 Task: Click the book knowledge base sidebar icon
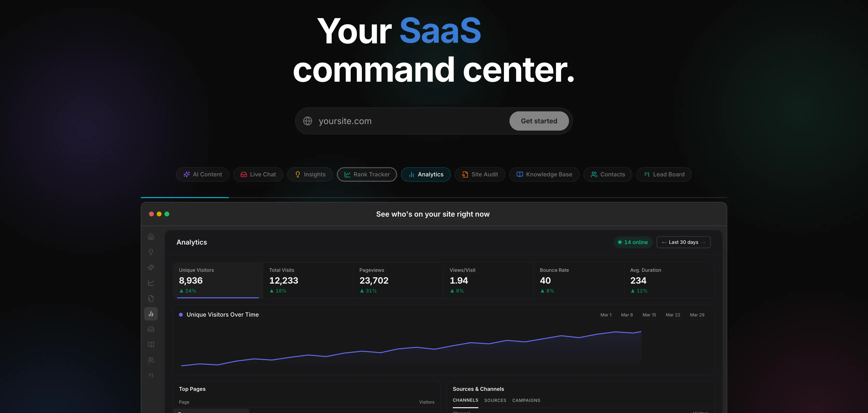pyautogui.click(x=151, y=344)
